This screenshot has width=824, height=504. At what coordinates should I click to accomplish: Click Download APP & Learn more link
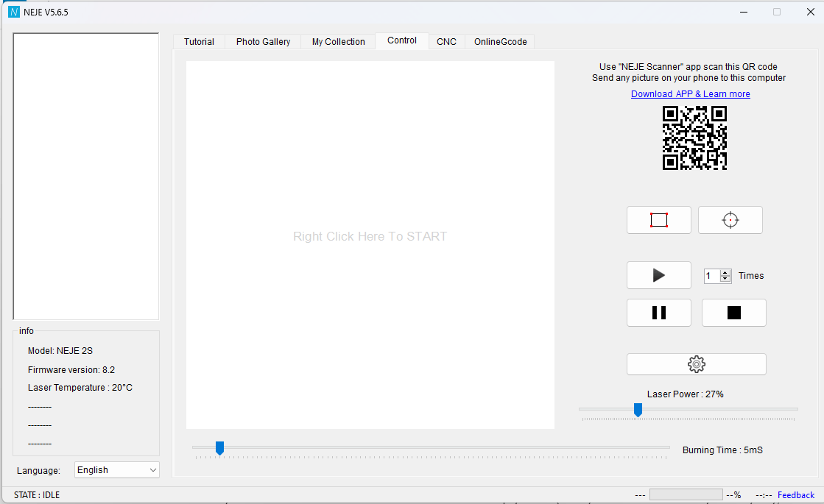point(690,94)
